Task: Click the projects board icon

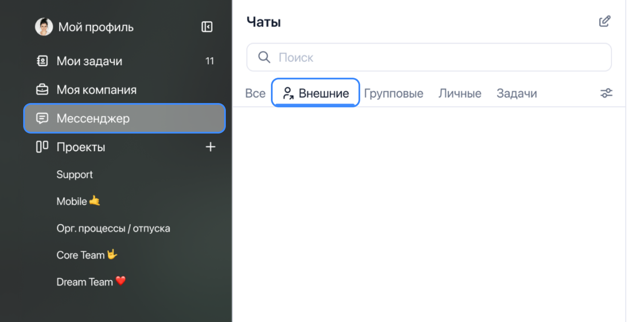Action: [42, 147]
